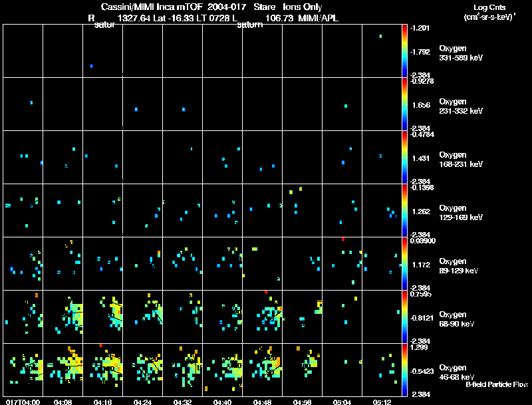Click the 'Oxygen 46-68 keV' row label
The image size is (532, 405).
[x=457, y=372]
